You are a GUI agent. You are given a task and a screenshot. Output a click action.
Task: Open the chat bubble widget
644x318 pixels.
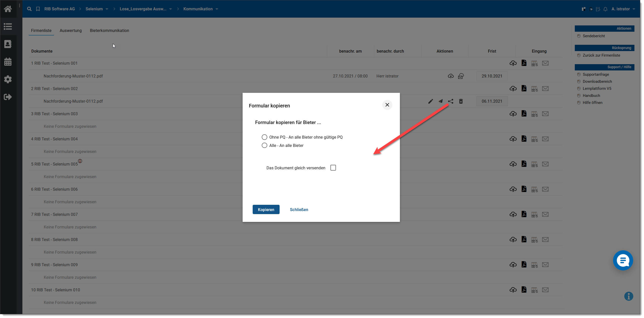click(x=623, y=260)
